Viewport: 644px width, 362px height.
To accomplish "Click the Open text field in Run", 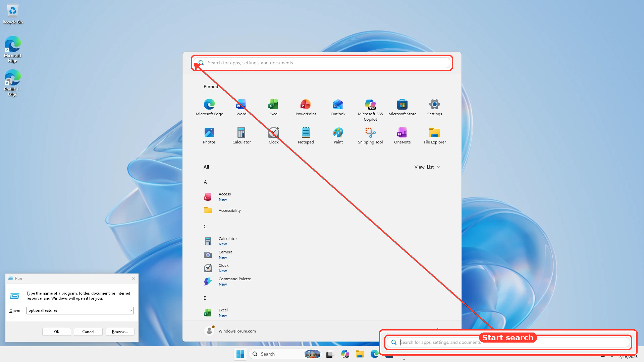I will 80,311.
